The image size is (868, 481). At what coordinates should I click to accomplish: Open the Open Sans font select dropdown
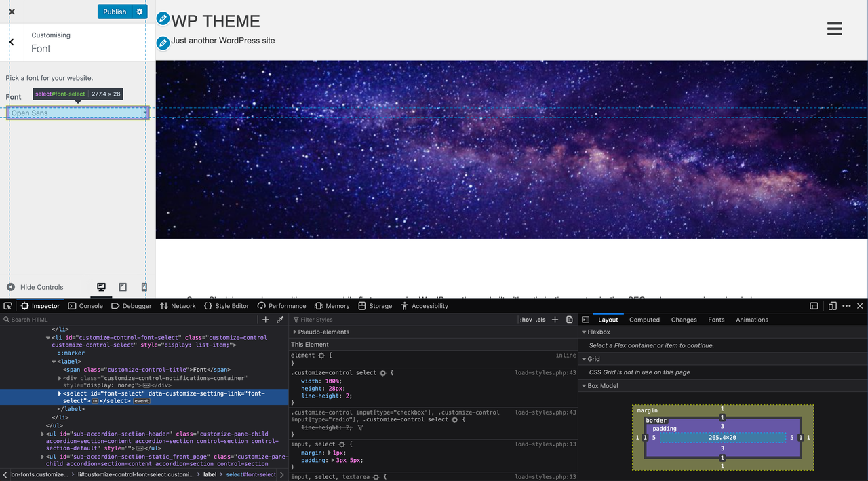(77, 113)
